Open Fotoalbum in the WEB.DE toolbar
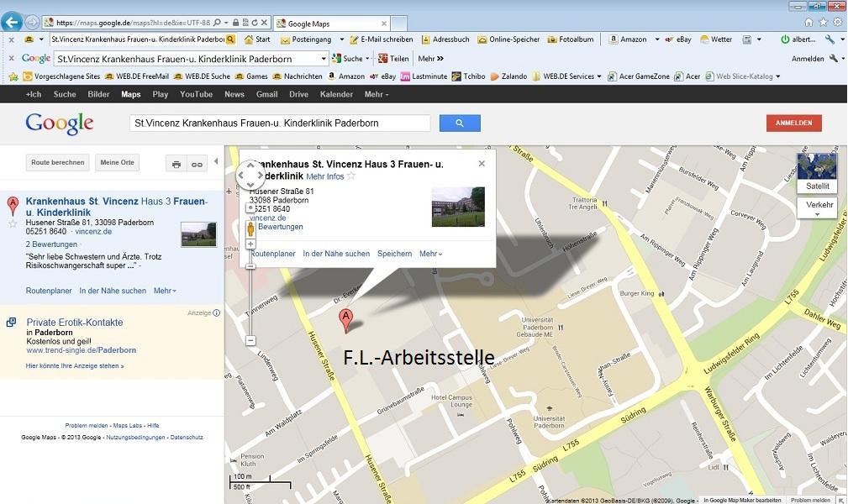 pos(571,39)
